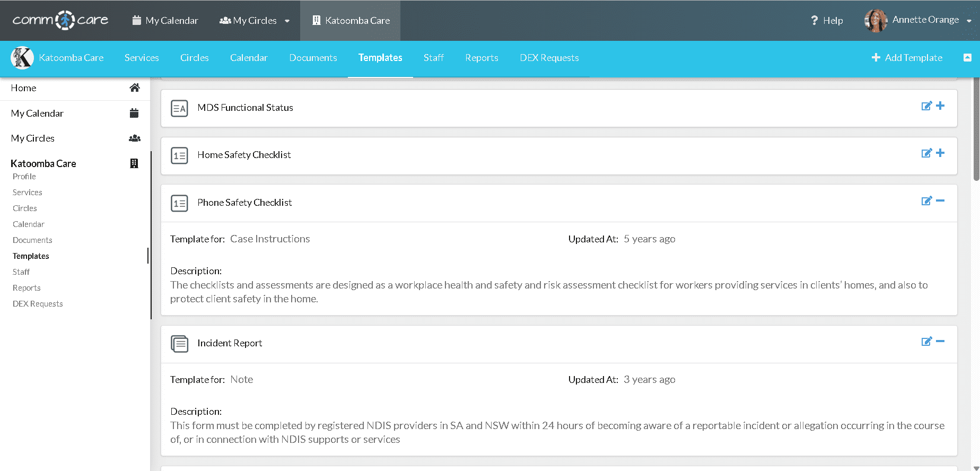Screen dimensions: 980x471
Task: Select Documents in the sidebar submenu
Action: click(32, 240)
